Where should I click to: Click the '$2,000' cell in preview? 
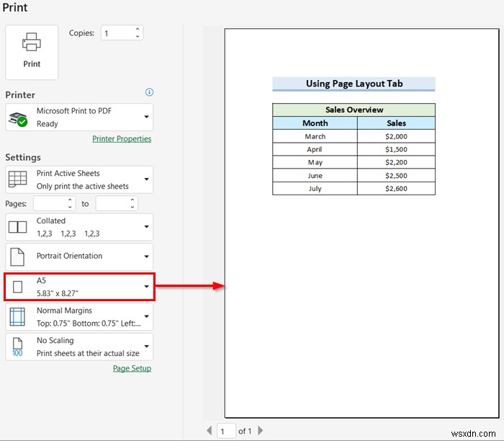point(396,136)
